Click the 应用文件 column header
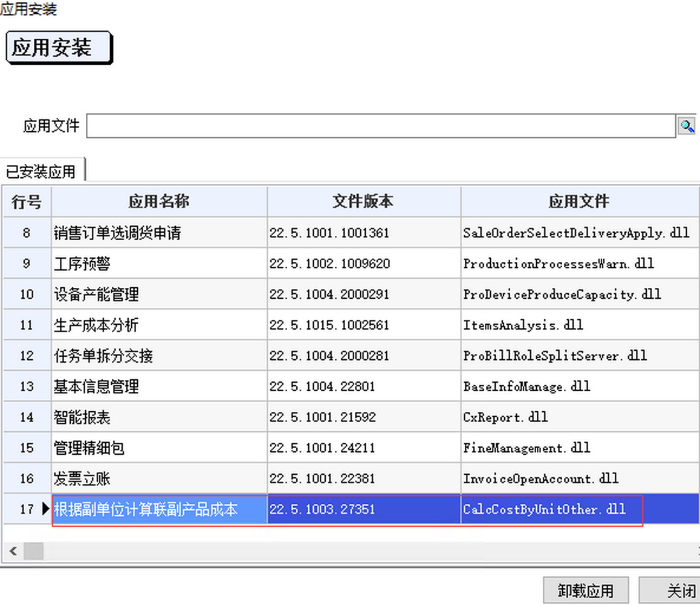The height and width of the screenshot is (606, 700). click(578, 201)
